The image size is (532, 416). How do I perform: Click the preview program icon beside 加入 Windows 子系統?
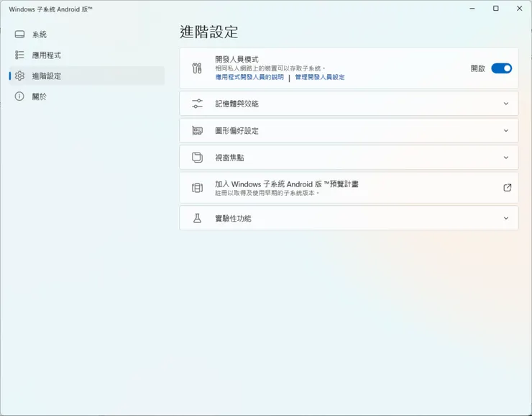click(197, 188)
